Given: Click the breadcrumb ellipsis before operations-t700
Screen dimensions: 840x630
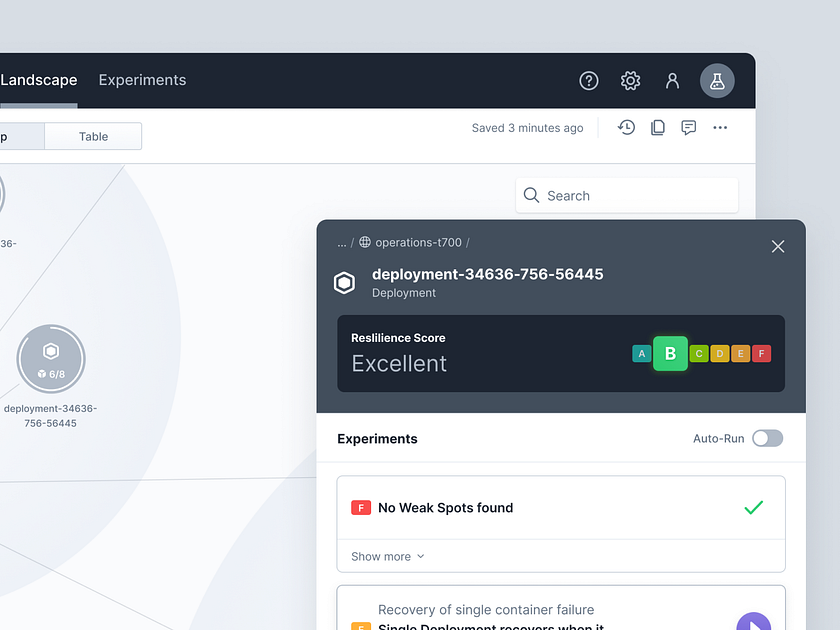Looking at the screenshot, I should [x=341, y=242].
